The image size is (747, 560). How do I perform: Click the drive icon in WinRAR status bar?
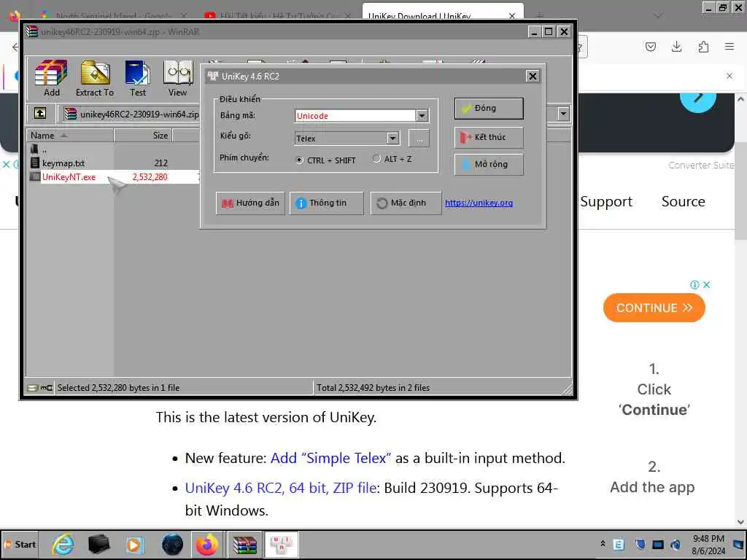[32, 388]
